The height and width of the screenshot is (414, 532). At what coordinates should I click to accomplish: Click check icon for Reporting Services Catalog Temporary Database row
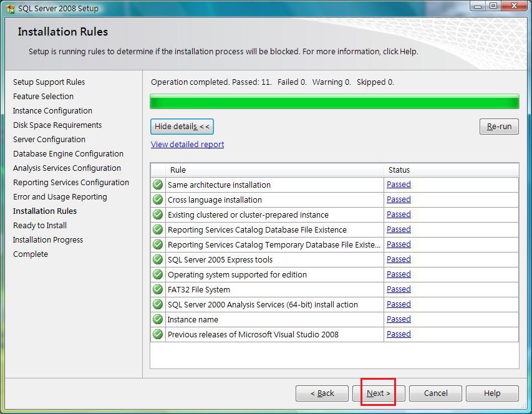[x=158, y=244]
